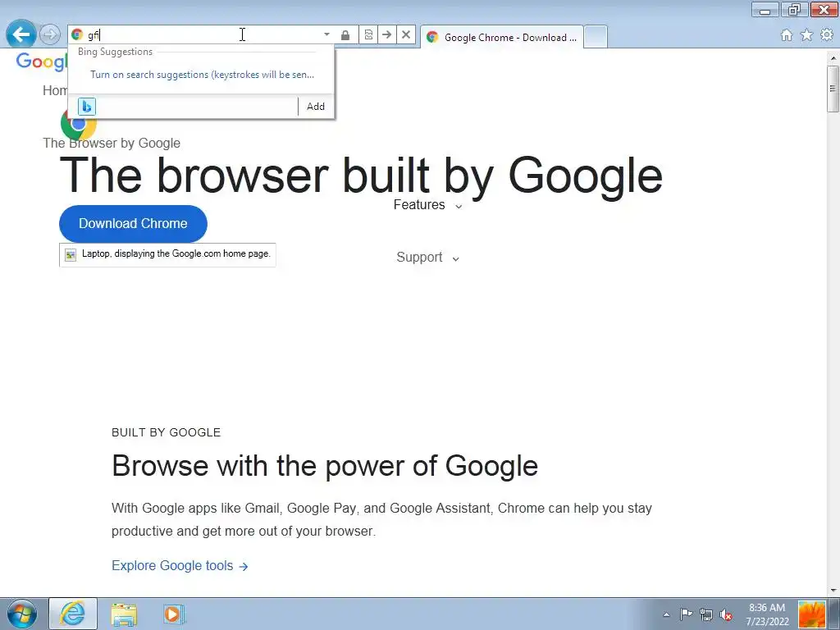Open Action Center flag icon
840x630 pixels.
[686, 614]
